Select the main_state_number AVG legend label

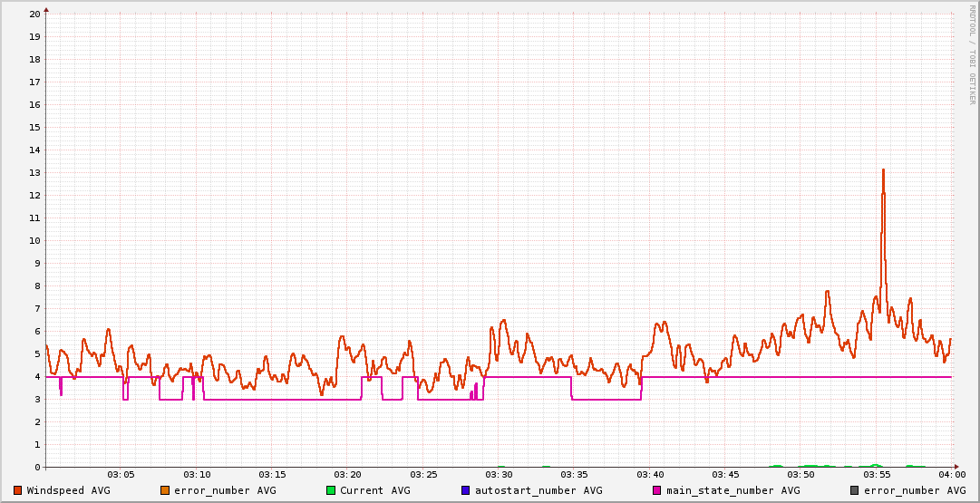(733, 490)
